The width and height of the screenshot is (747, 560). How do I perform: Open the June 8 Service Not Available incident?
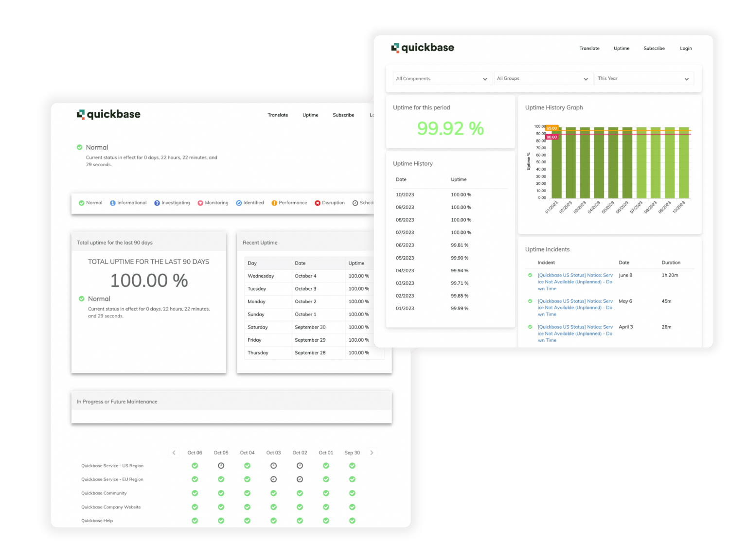click(x=575, y=281)
